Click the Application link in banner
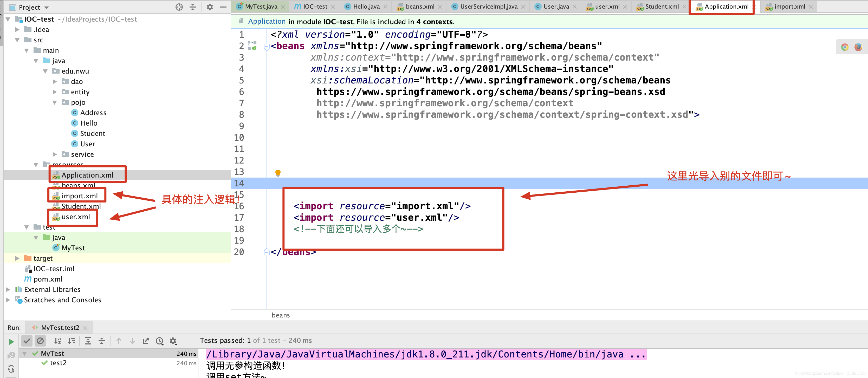868x378 pixels. click(267, 22)
